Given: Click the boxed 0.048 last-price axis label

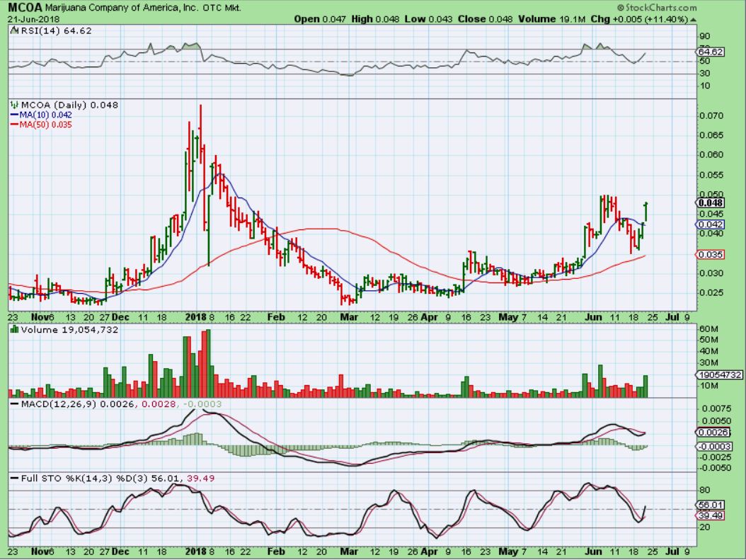Looking at the screenshot, I should point(711,202).
